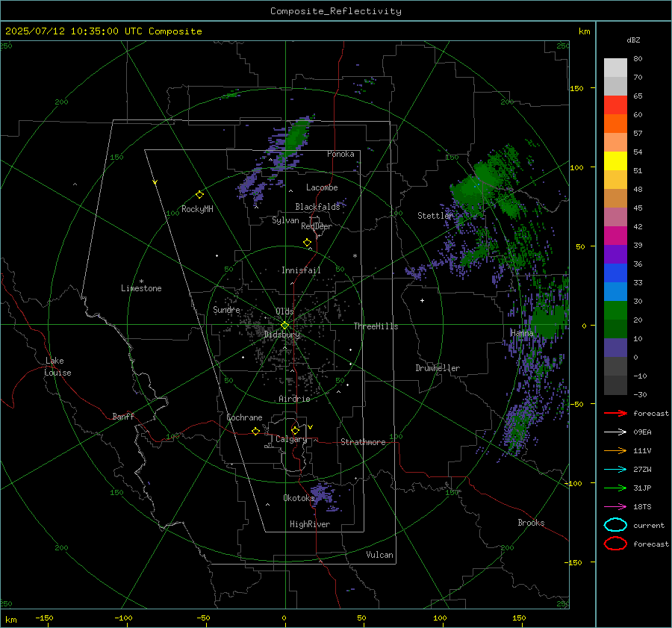Viewport: 672px width, 628px height.
Task: Select the red 65 dBZ color swatch
Action: [x=615, y=105]
